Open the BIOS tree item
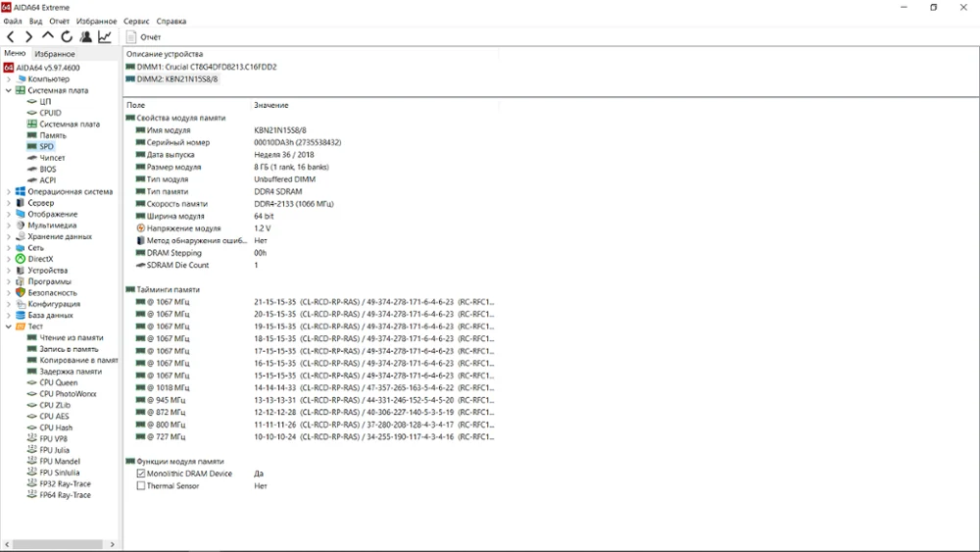Viewport: 980px width, 552px height. click(x=47, y=170)
